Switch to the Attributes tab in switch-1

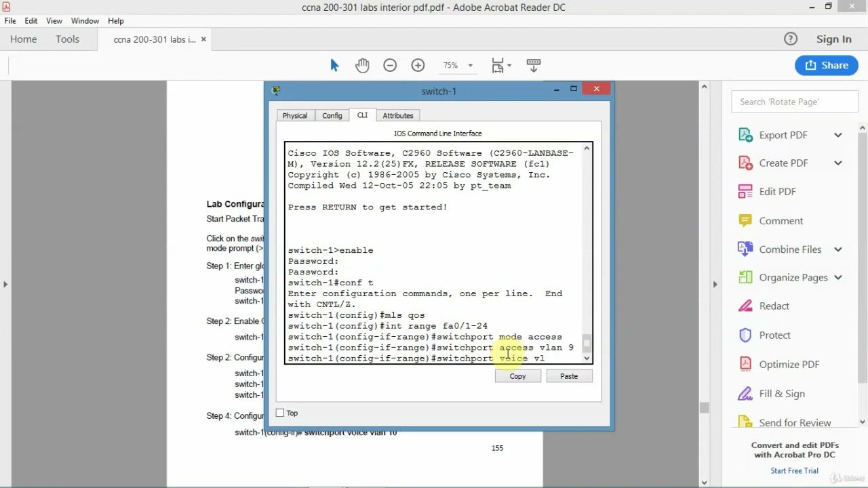(398, 115)
